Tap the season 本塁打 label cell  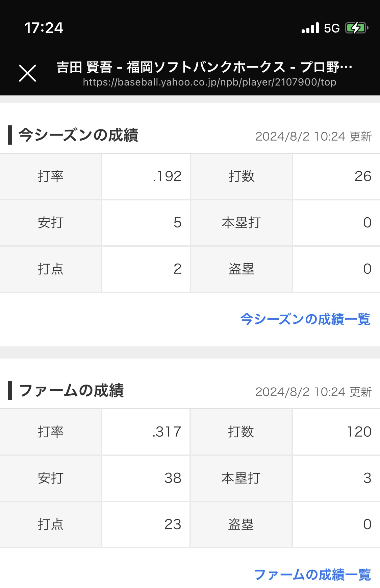(x=241, y=223)
